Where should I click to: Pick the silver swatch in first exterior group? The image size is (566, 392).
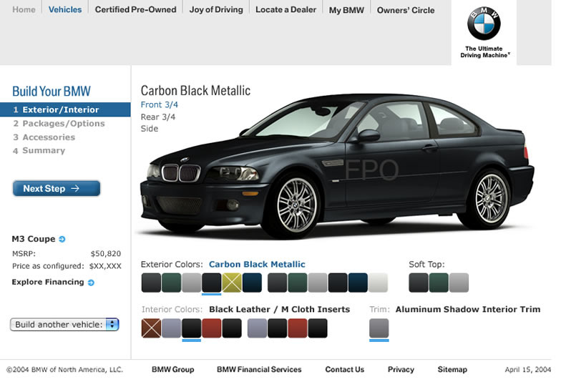pos(191,283)
